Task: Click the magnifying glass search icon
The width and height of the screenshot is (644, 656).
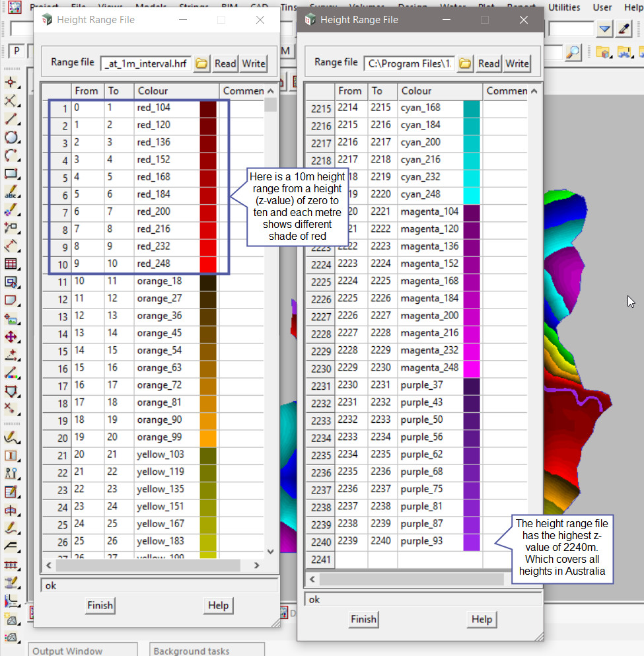Action: [573, 52]
